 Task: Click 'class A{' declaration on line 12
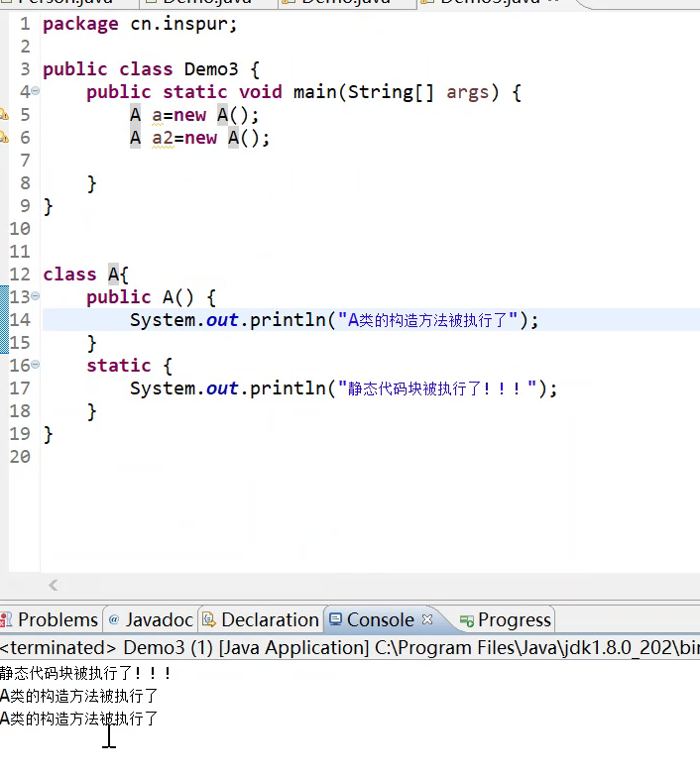pos(86,275)
